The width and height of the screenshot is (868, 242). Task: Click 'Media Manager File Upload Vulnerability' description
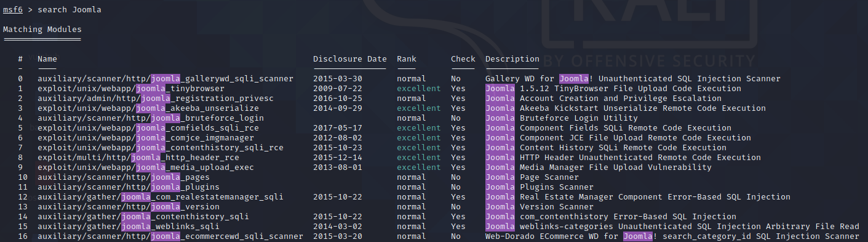coord(616,167)
